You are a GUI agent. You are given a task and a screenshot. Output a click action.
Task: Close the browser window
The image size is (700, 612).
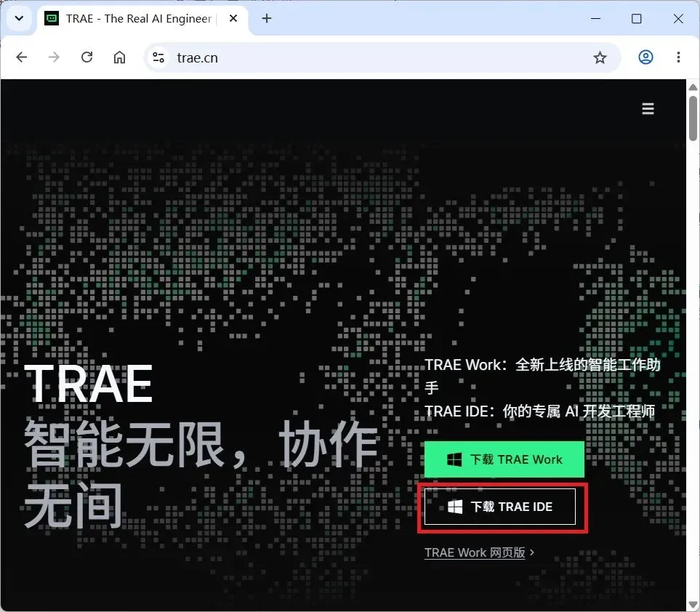(x=678, y=18)
